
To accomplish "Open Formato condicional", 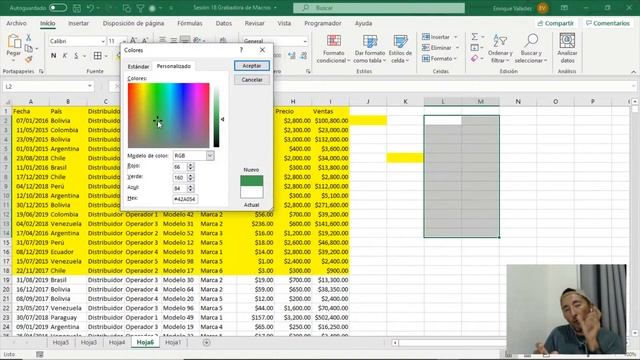I will click(333, 49).
